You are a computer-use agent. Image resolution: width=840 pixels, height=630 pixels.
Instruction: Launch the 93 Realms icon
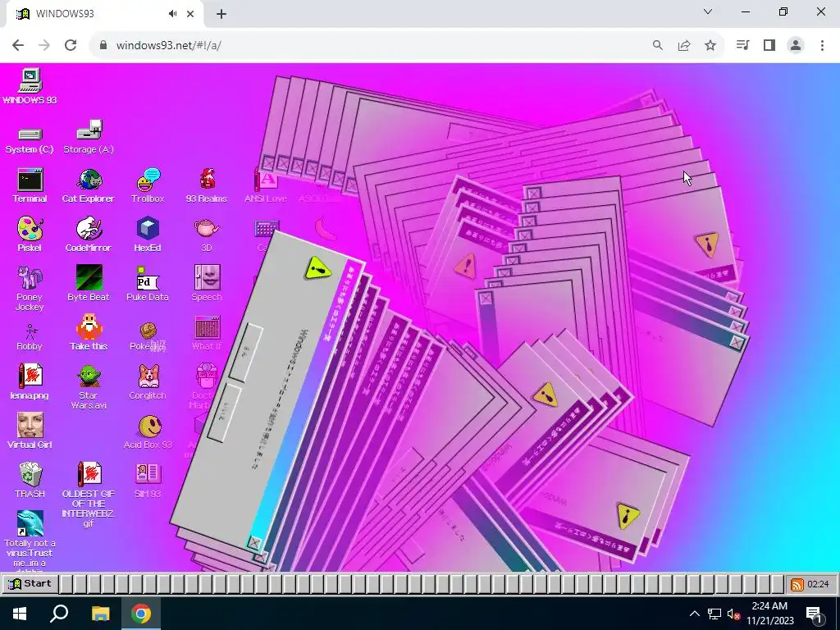pos(207,180)
